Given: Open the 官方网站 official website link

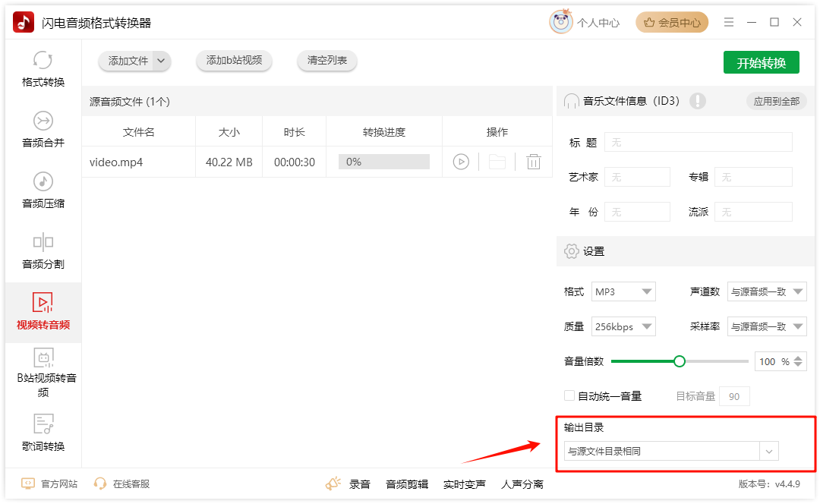Looking at the screenshot, I should point(60,484).
